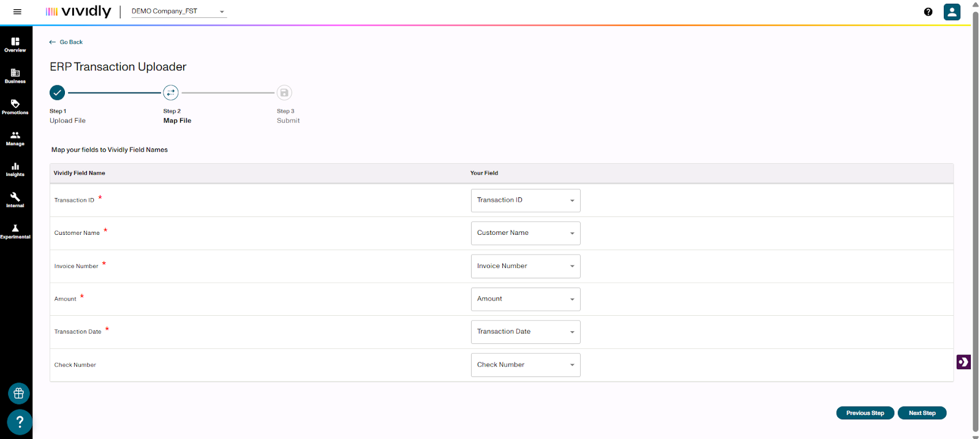Viewport: 980px width, 439px height.
Task: Expand the Transaction ID field dropdown
Action: pyautogui.click(x=525, y=200)
